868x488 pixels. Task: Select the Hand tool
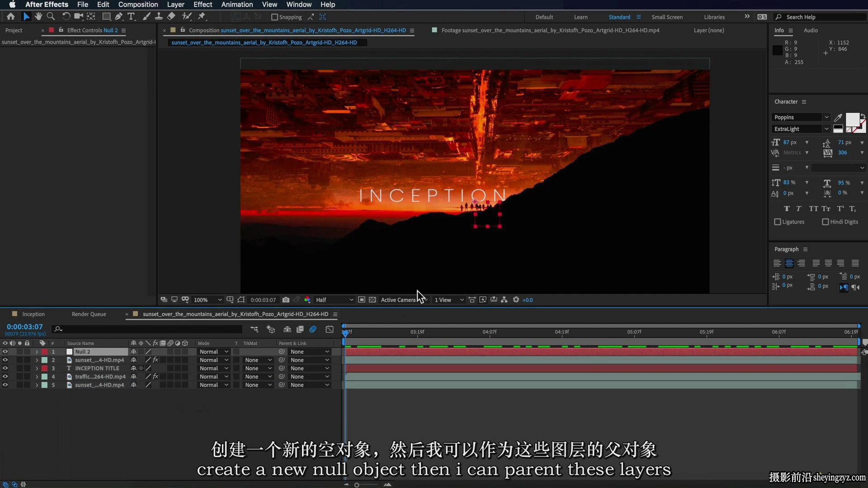pyautogui.click(x=38, y=17)
